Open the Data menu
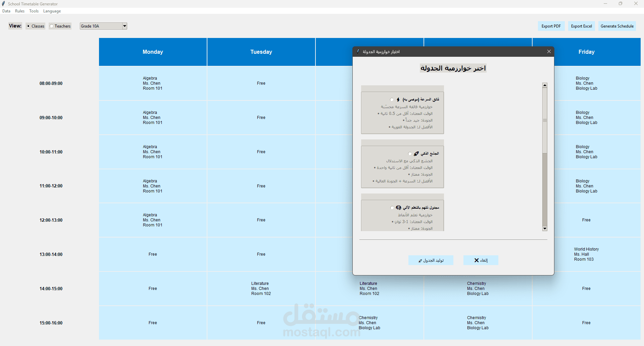Image resolution: width=644 pixels, height=346 pixels. [6, 11]
